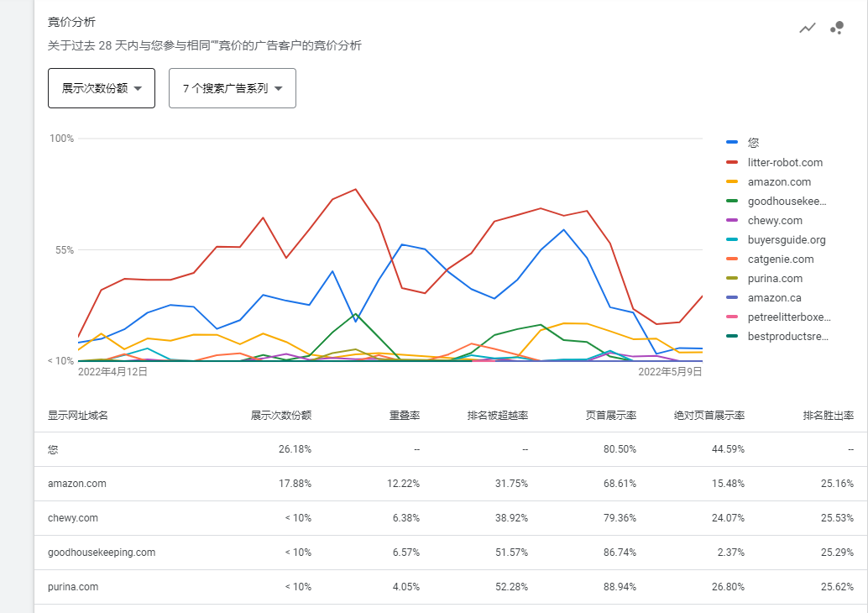868x613 pixels.
Task: Sort by 排名被超越率 column header
Action: click(498, 415)
